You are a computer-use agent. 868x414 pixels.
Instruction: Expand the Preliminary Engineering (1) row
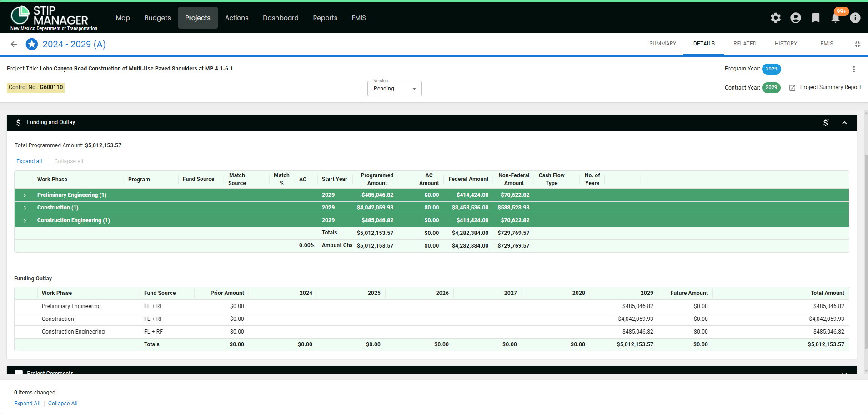pos(25,195)
